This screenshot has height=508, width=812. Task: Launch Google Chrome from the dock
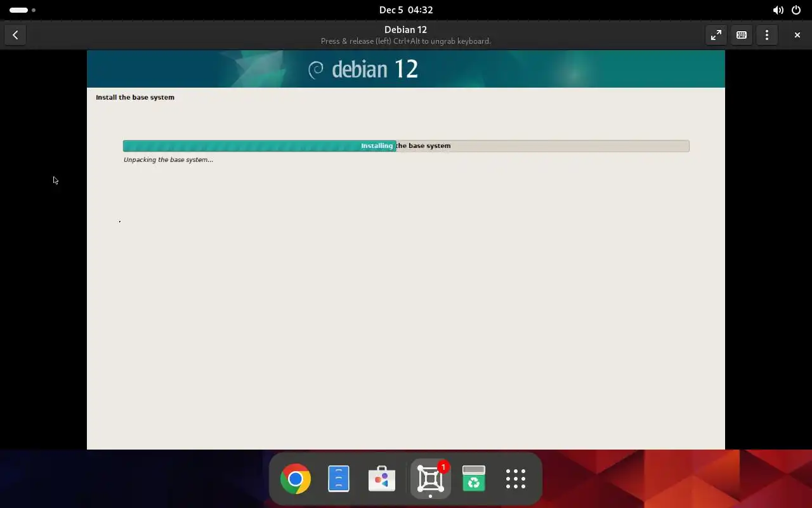296,479
